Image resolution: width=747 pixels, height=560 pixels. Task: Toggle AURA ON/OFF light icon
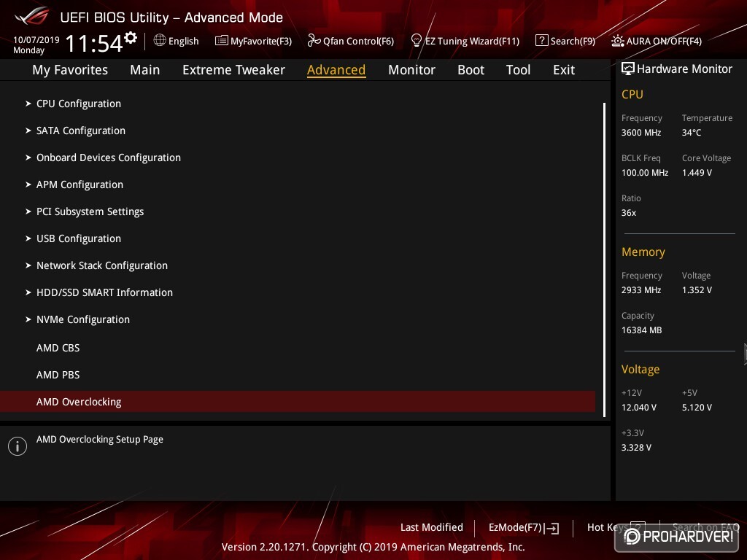click(x=617, y=41)
